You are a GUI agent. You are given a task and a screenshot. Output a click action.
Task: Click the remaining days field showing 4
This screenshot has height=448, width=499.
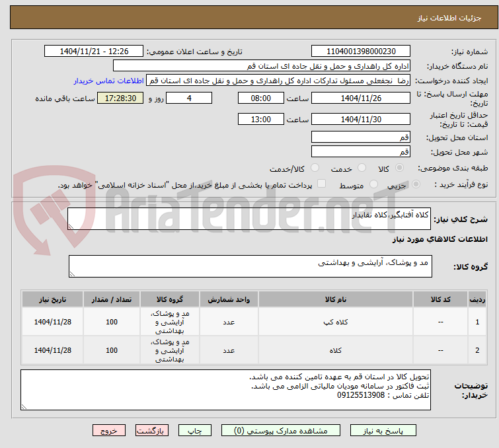189,98
